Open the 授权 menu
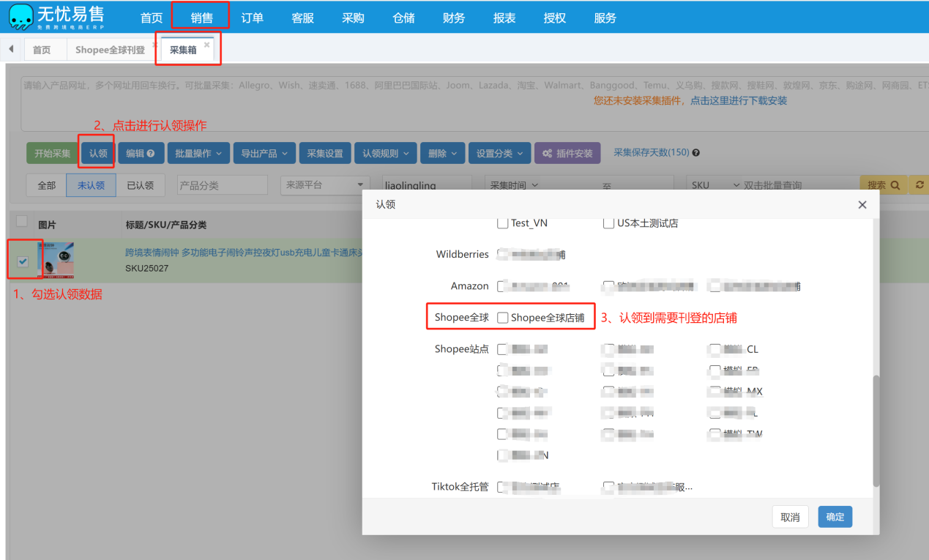The width and height of the screenshot is (929, 560). point(555,18)
